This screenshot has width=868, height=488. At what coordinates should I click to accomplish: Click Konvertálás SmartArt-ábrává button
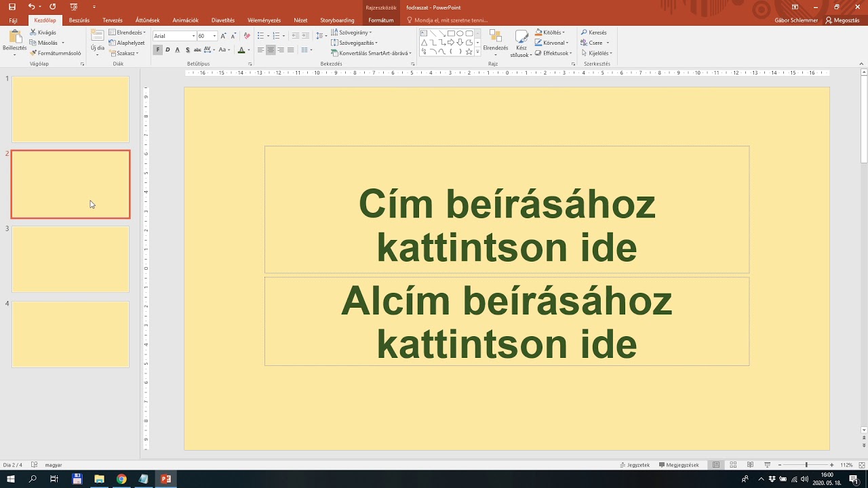click(370, 53)
